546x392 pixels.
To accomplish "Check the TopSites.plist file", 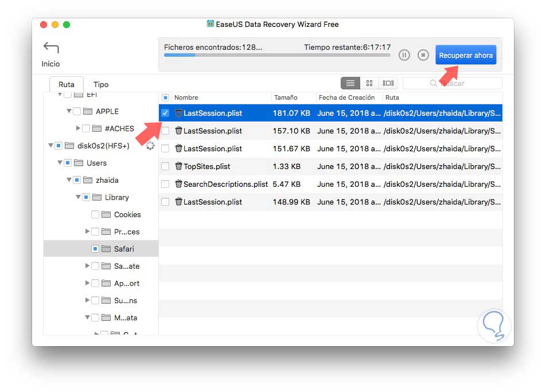I will tap(165, 166).
